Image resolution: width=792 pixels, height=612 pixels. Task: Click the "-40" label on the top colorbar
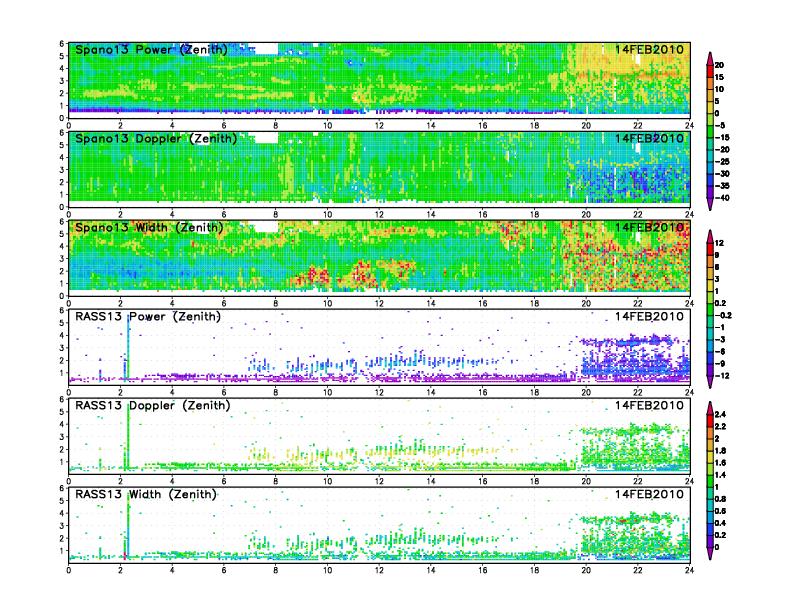pyautogui.click(x=733, y=196)
